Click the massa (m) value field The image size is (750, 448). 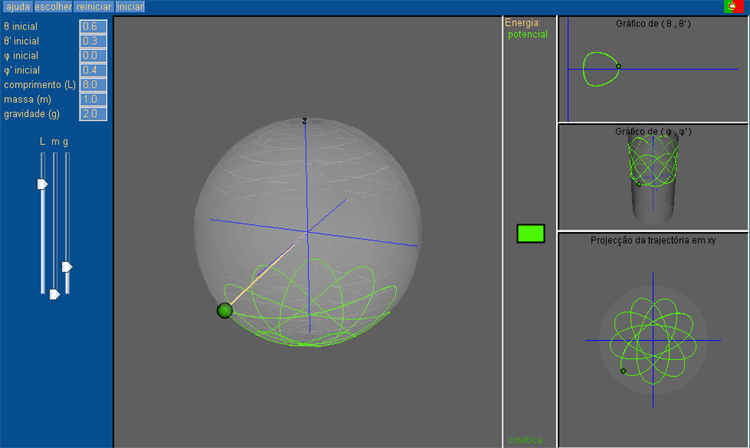pos(93,99)
